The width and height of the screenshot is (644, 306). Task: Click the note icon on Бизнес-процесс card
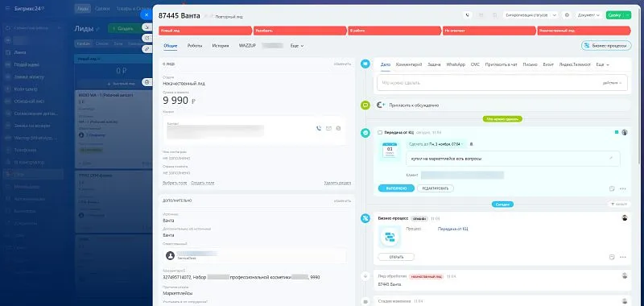click(x=612, y=257)
